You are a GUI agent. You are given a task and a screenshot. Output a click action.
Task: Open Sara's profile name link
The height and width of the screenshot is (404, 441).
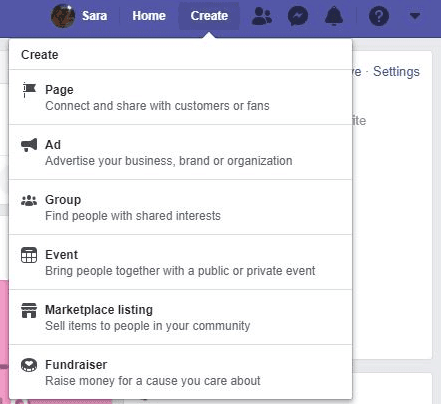[95, 16]
